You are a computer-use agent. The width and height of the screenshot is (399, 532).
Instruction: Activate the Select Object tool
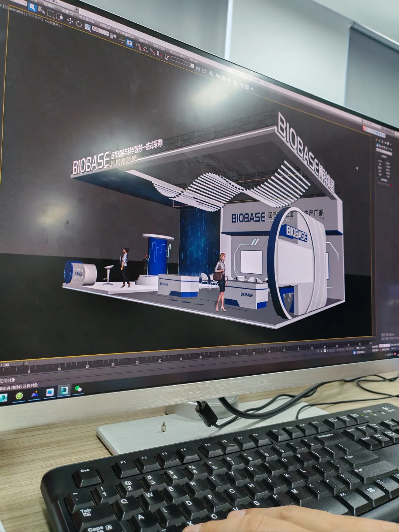point(33,7)
